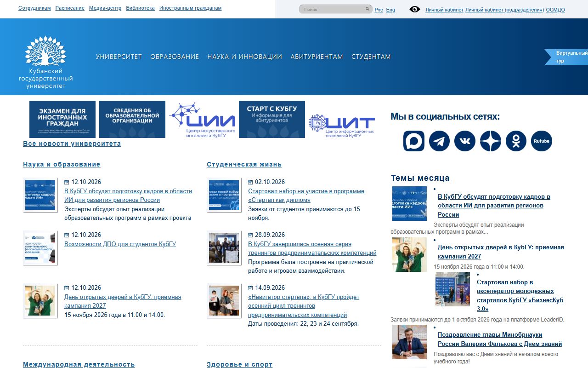Viewport: 588px width, 368px height.
Task: Open the Виртуальный тур ribbon tag
Action: click(566, 57)
